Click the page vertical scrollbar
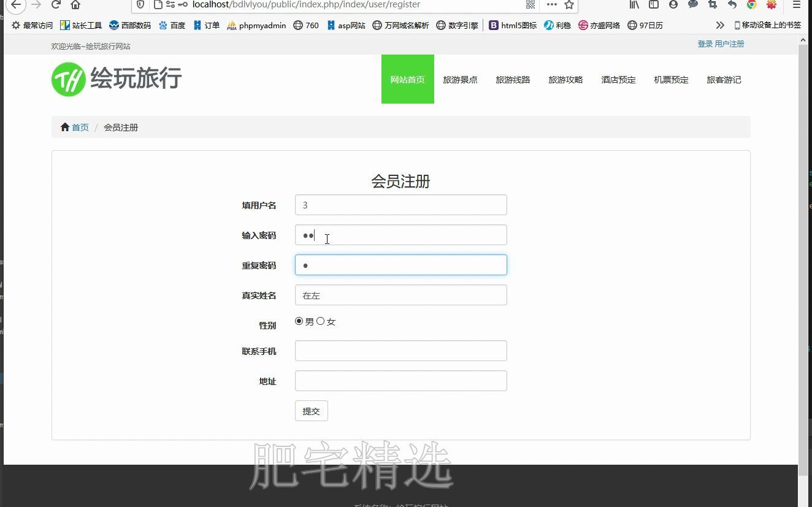Viewport: 812px width, 507px height. click(x=803, y=261)
